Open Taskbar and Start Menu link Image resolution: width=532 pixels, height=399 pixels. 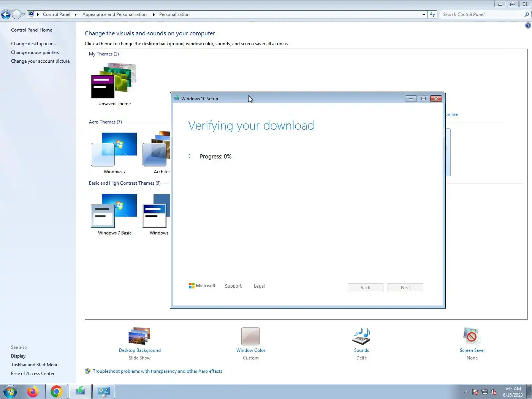pyautogui.click(x=35, y=365)
